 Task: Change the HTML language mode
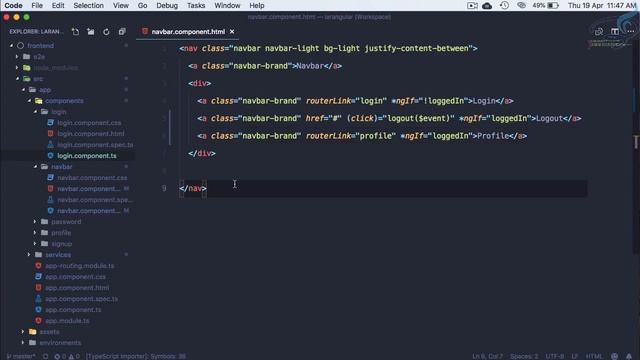[x=594, y=356]
